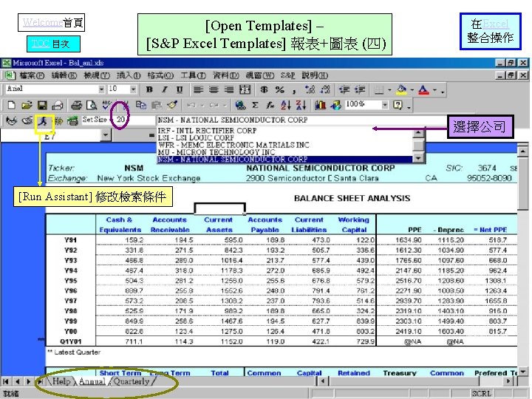The width and height of the screenshot is (532, 399).
Task: Merge and center selected cells
Action: [245, 89]
